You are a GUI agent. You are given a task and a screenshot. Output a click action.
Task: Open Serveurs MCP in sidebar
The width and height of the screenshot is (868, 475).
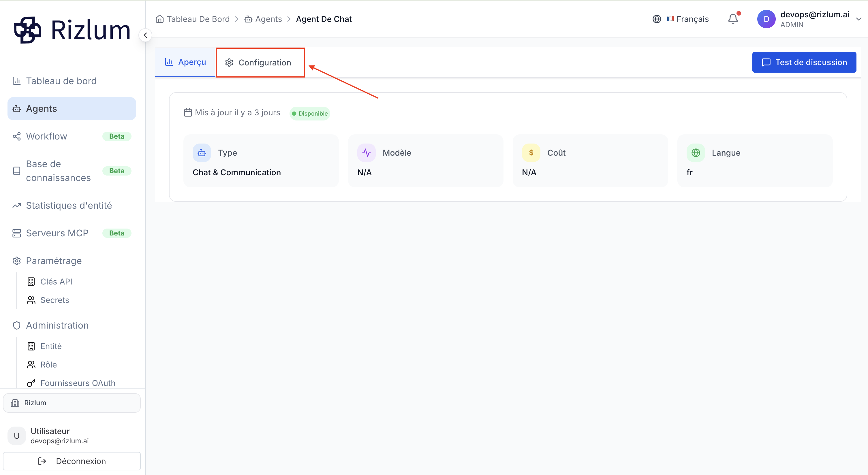coord(72,233)
